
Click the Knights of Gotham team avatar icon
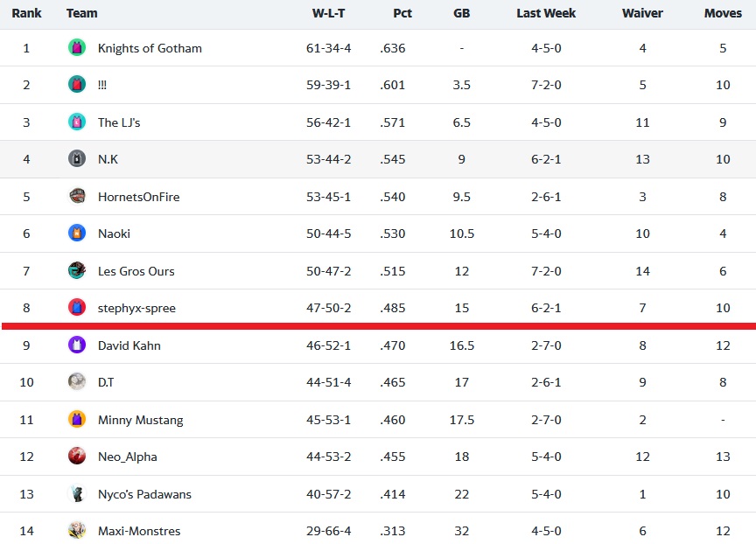click(x=77, y=48)
